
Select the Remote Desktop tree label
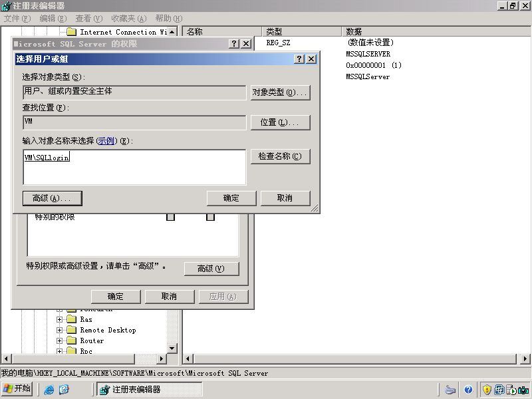click(108, 330)
